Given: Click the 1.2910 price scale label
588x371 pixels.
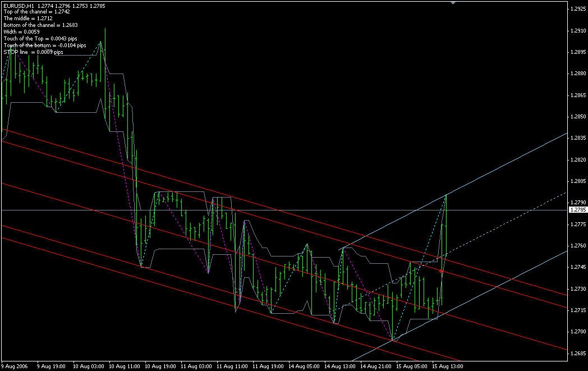Looking at the screenshot, I should tap(578, 30).
